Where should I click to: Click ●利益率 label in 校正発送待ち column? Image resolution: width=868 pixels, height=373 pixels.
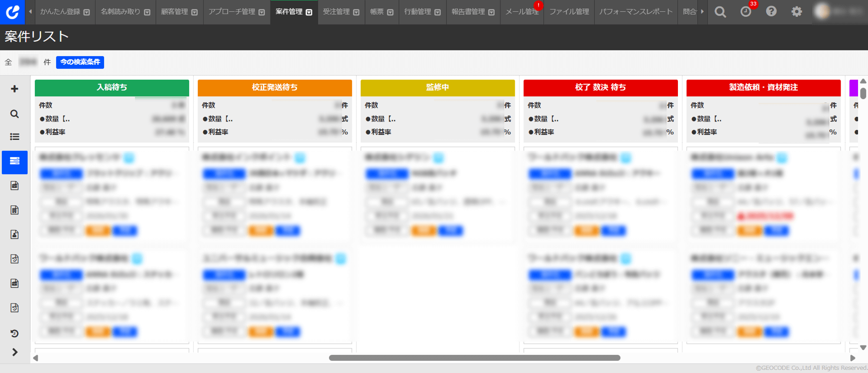[x=215, y=132]
